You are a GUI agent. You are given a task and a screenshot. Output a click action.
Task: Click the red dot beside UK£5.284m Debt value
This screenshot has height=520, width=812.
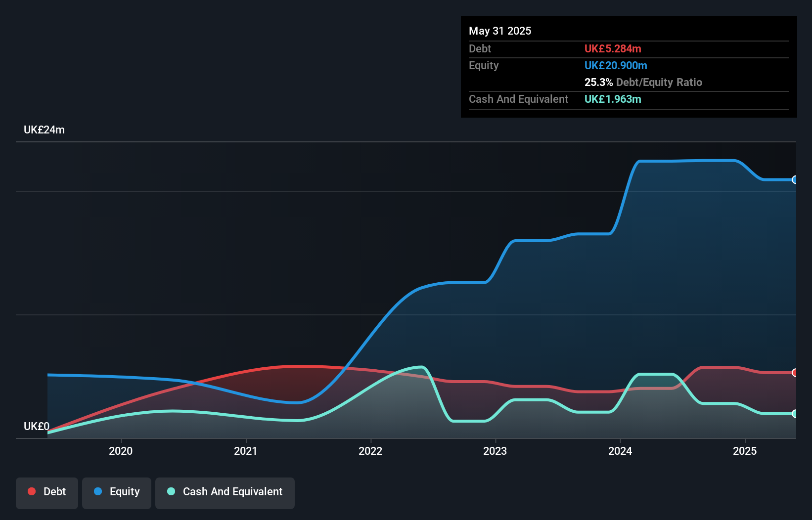(613, 49)
